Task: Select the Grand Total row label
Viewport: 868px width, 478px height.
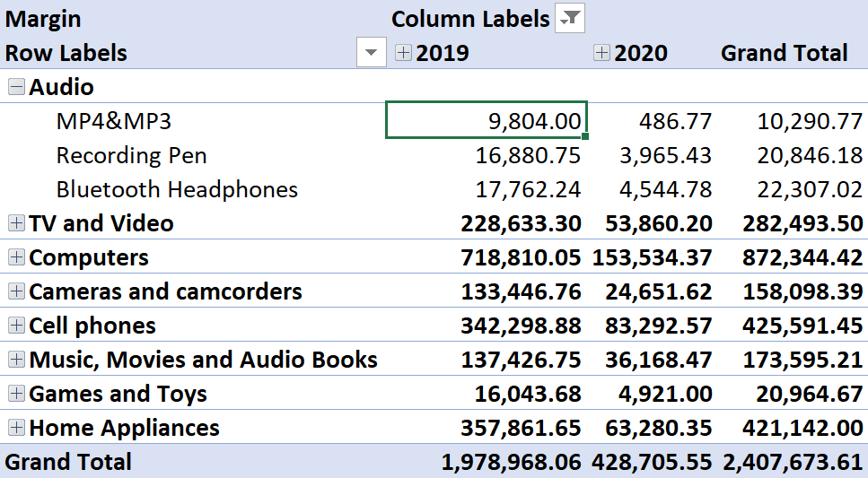Action: click(x=68, y=461)
